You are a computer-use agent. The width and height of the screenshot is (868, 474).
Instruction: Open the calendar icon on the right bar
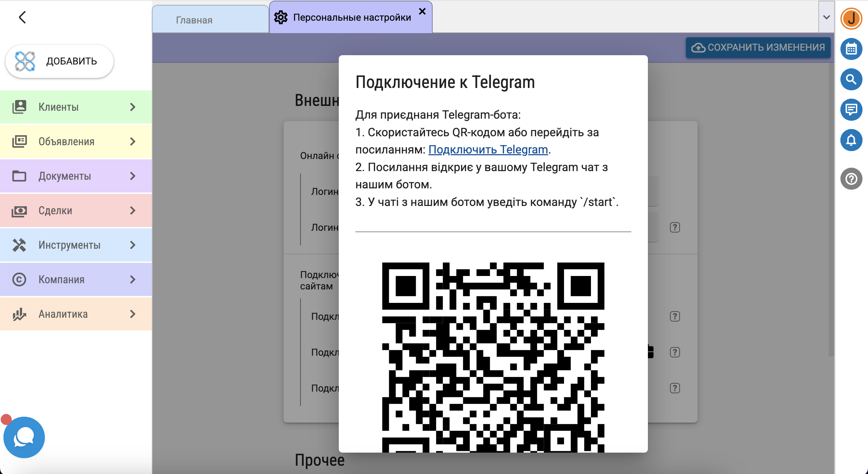point(851,49)
